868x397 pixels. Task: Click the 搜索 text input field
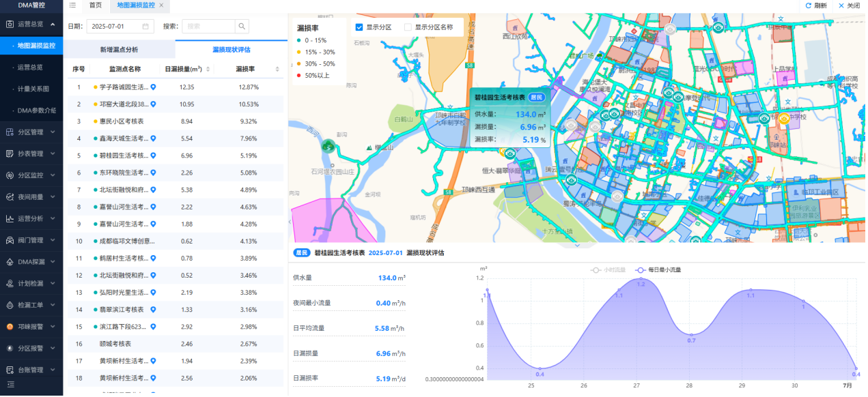coord(209,27)
